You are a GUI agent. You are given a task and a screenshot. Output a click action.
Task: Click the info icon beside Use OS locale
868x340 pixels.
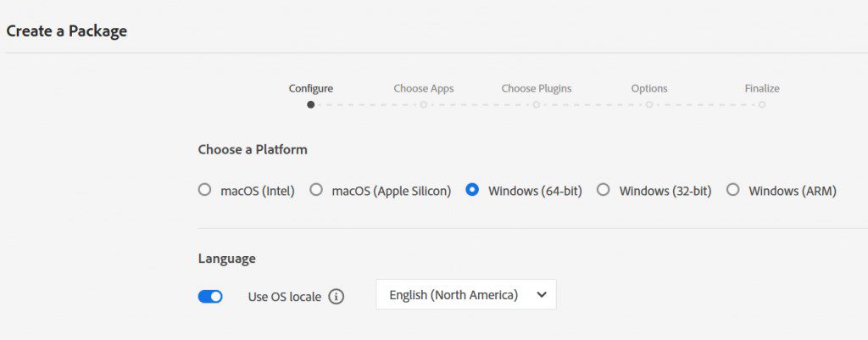coord(337,297)
